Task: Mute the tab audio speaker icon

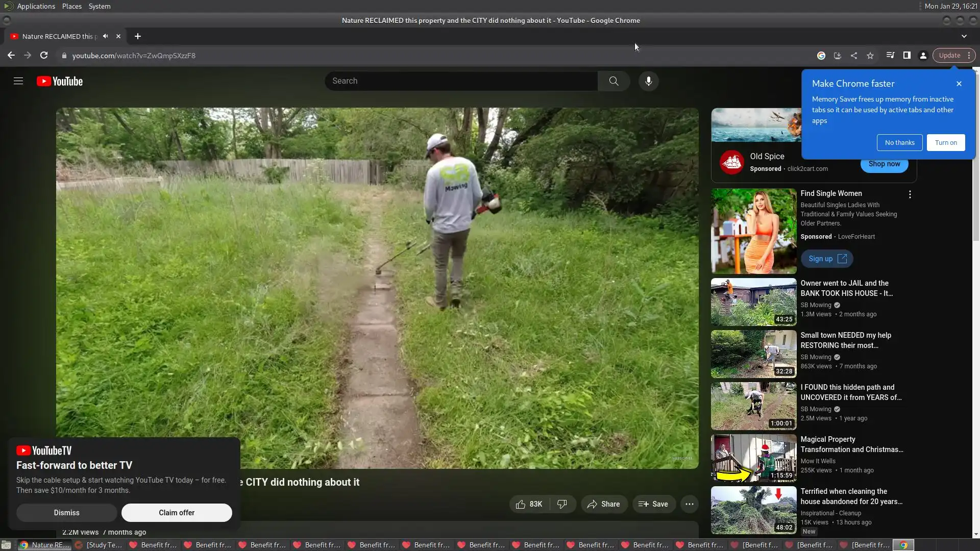Action: click(105, 36)
